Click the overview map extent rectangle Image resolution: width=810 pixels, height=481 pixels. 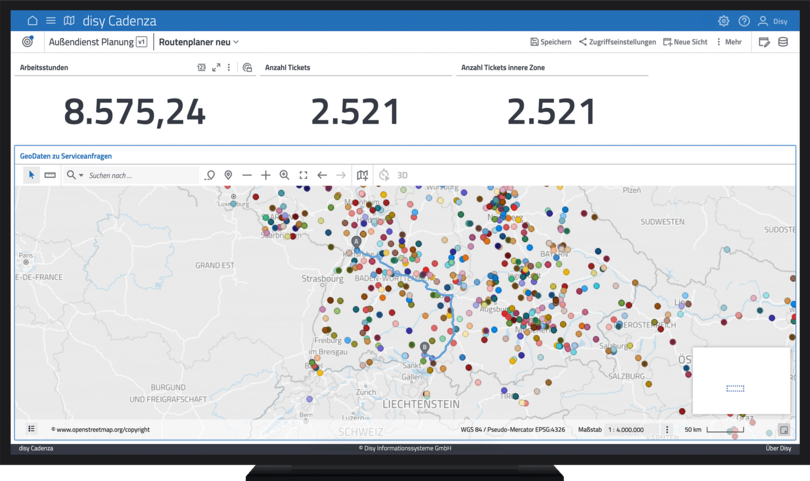(735, 389)
